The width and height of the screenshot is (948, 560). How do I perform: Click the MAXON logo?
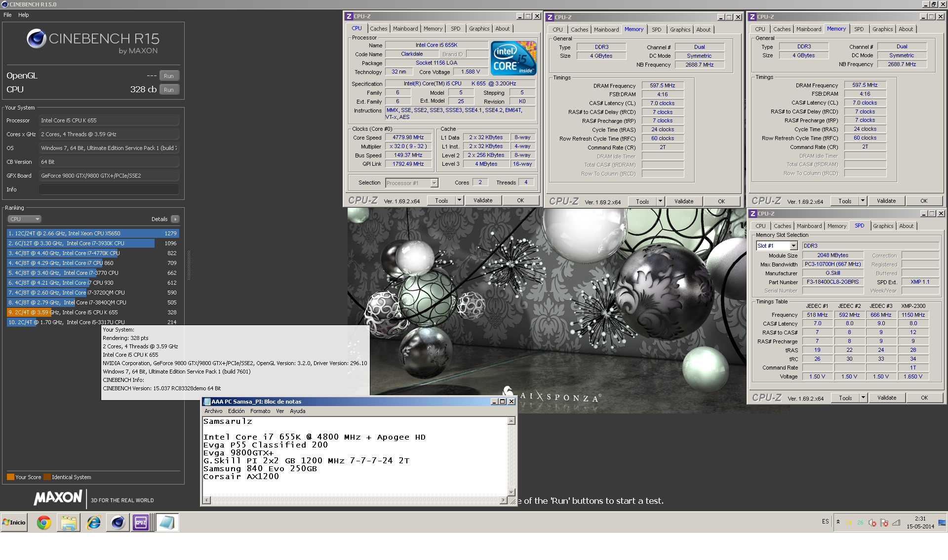58,497
